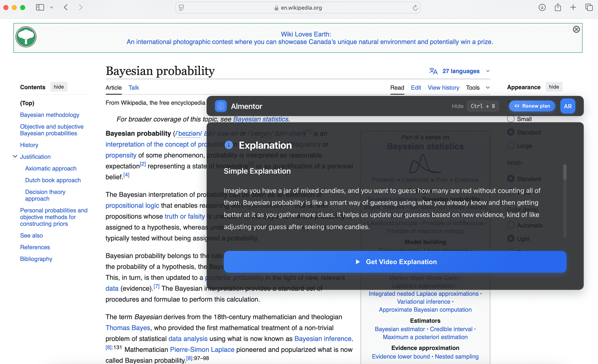Collapse the Justification contents section
598x364 pixels.
15,156
